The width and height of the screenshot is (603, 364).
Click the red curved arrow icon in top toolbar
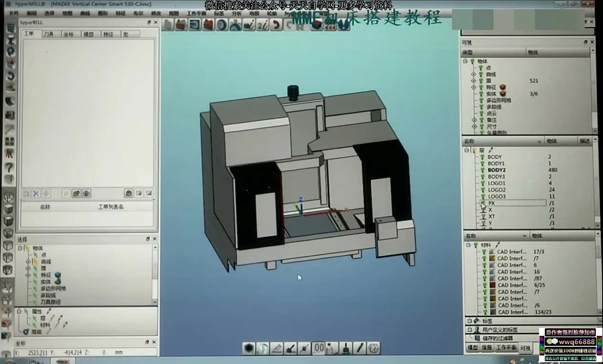pos(276,25)
